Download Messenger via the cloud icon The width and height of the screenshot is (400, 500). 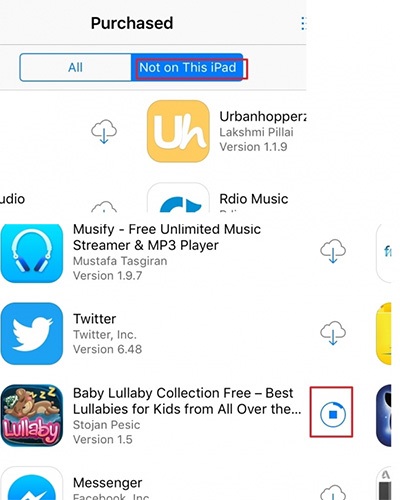pos(333,493)
